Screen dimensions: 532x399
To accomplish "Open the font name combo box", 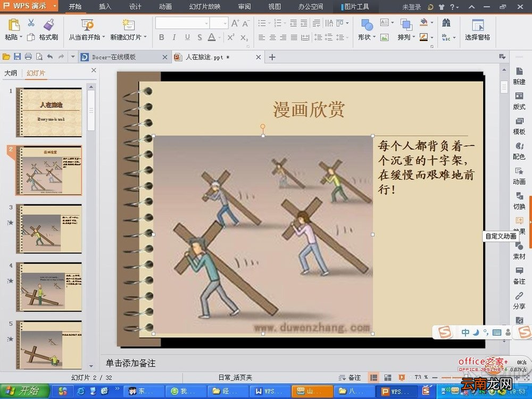I will [x=182, y=23].
